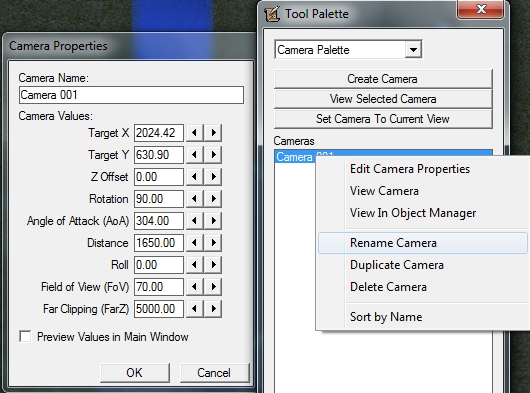
Task: Click the Create Camera button
Action: [383, 79]
